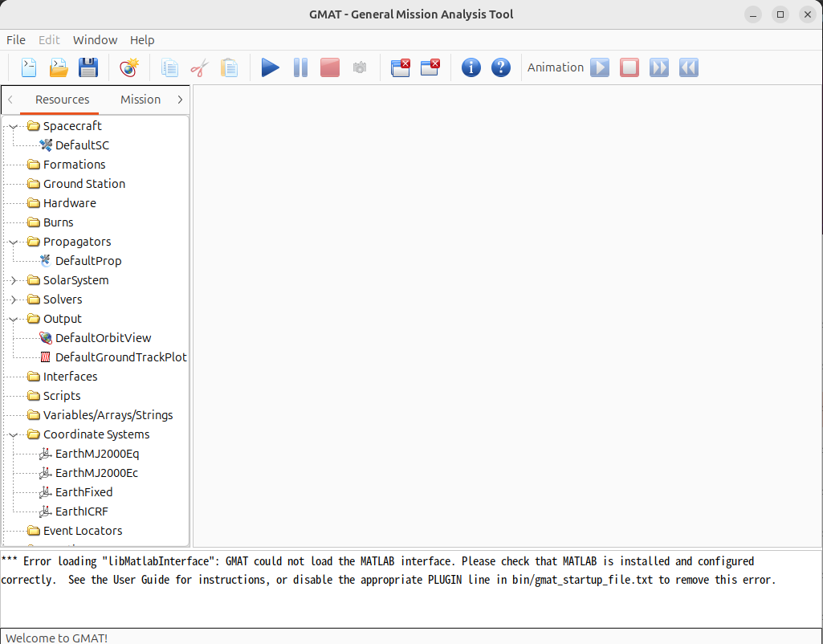Select Variables/Arrays/Strings folder
The height and width of the screenshot is (644, 823).
(108, 415)
